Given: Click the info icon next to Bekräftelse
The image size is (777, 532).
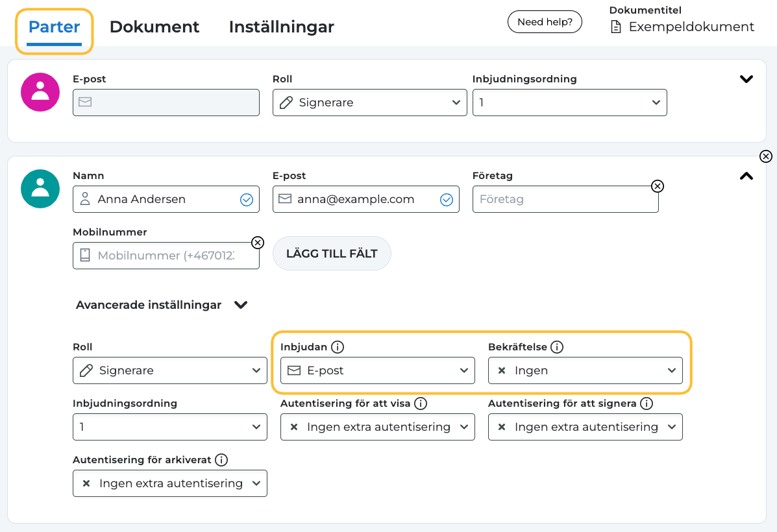Looking at the screenshot, I should point(557,347).
